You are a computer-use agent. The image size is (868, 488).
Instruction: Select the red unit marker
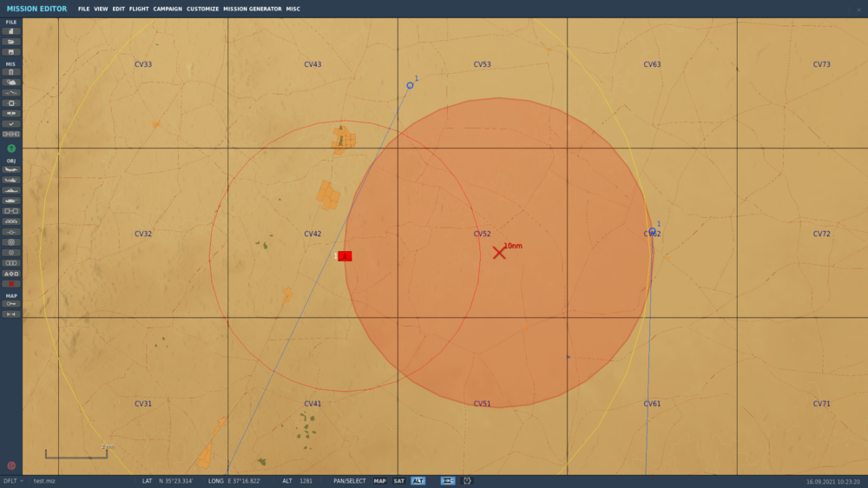(345, 256)
